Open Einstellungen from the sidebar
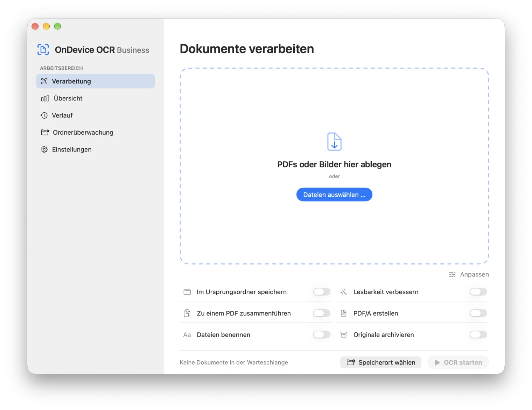532x410 pixels. (x=96, y=149)
